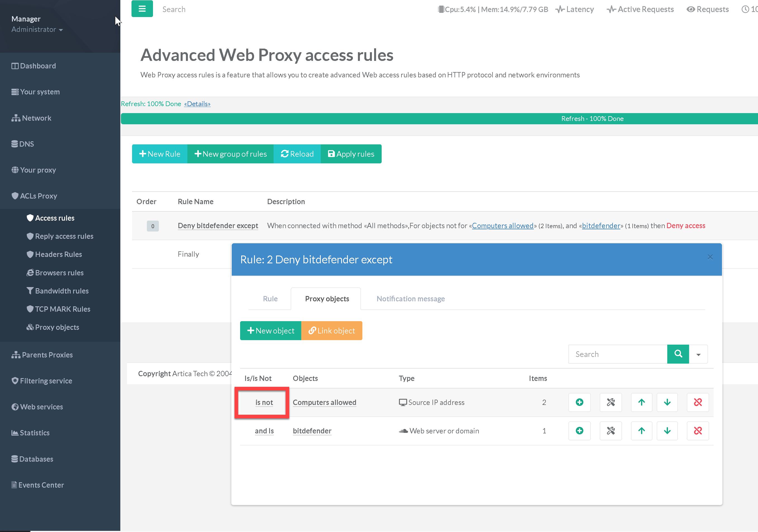Open the search options dropdown caret

(x=698, y=354)
